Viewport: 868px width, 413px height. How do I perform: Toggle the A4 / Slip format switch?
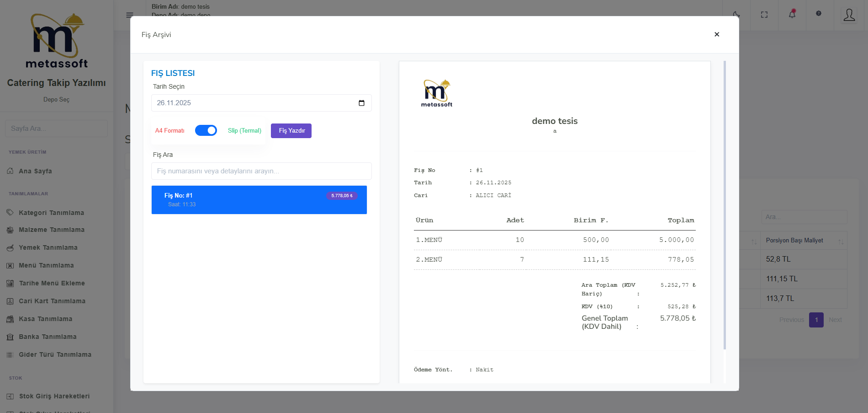[x=206, y=130]
